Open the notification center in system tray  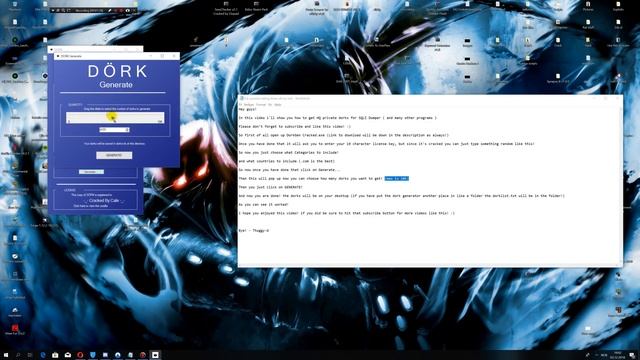point(632,355)
